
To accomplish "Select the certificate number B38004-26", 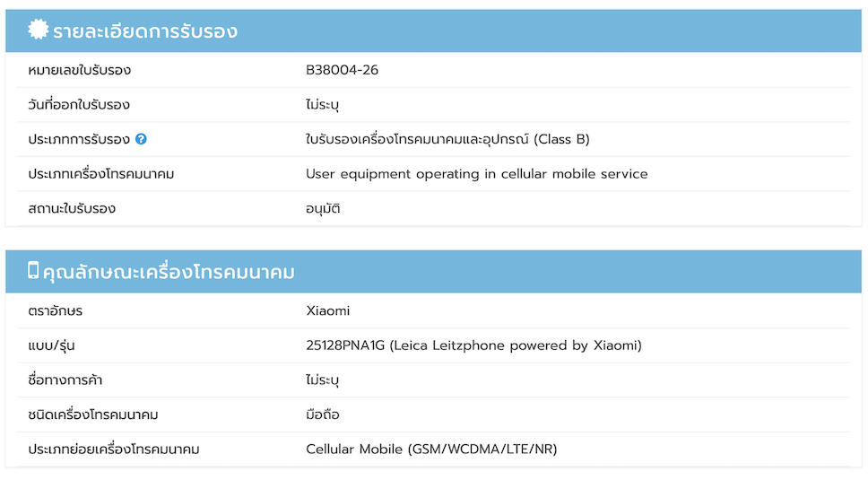I will [342, 70].
